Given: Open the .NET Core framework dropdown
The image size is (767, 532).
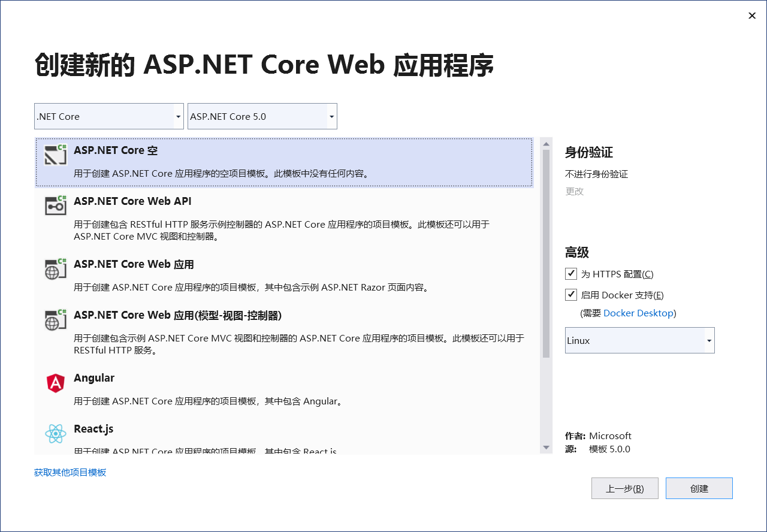Looking at the screenshot, I should [x=109, y=116].
